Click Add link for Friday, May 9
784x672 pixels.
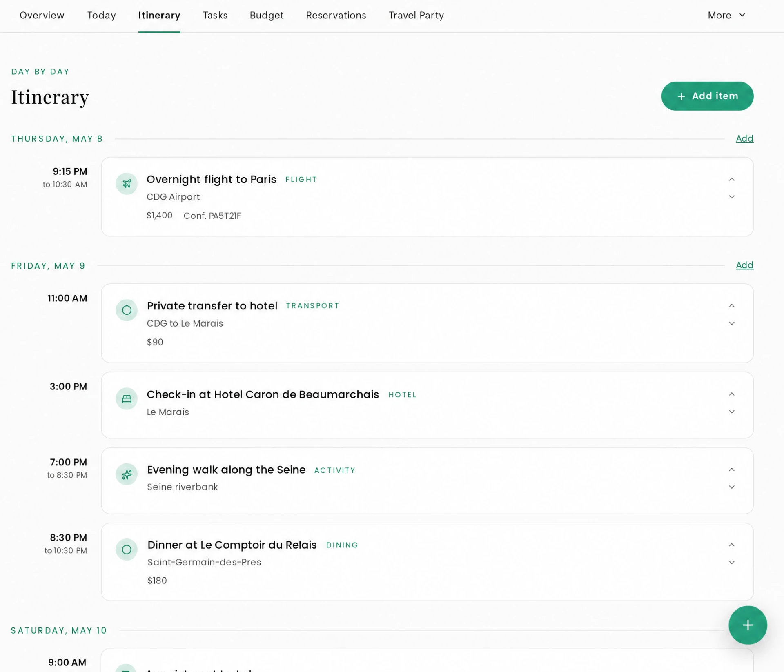click(744, 265)
